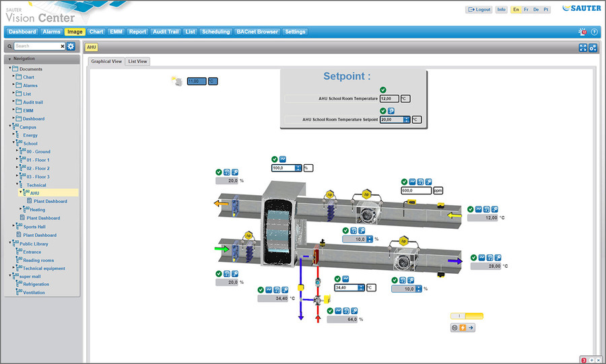The width and height of the screenshot is (606, 364).
Task: Switch to the List View tab
Action: (x=138, y=61)
